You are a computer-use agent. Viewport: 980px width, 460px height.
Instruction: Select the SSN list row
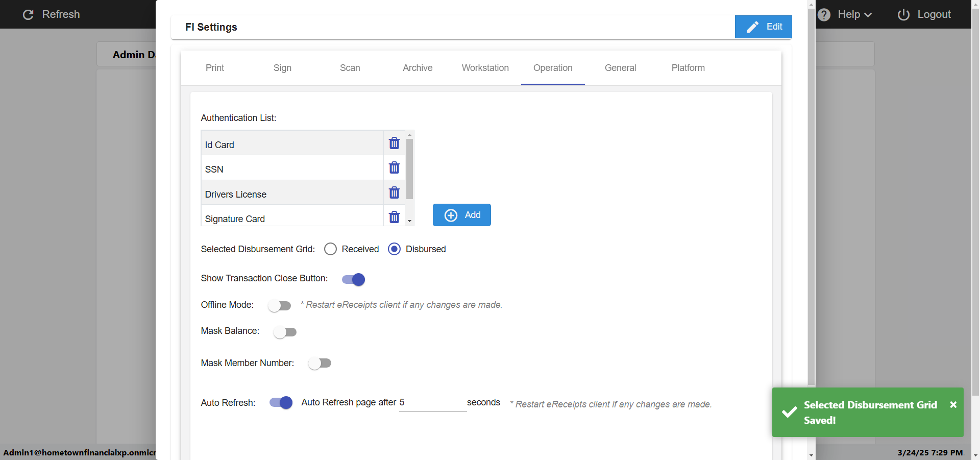click(292, 167)
